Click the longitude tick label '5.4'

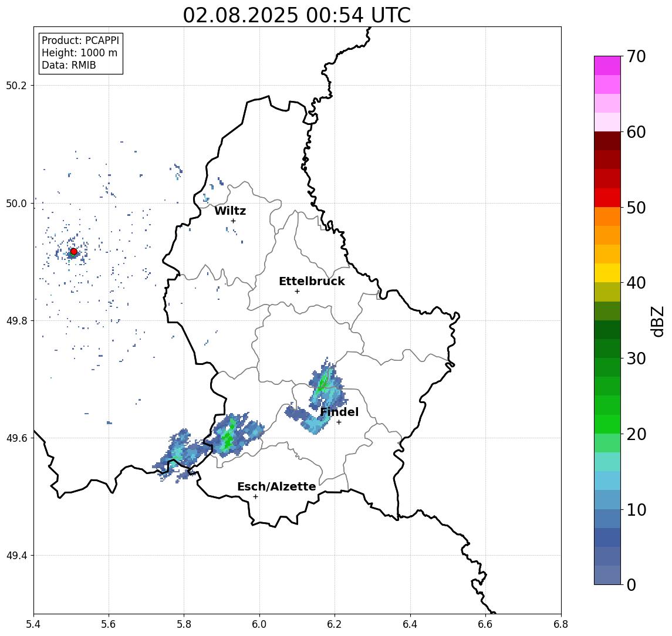(33, 624)
